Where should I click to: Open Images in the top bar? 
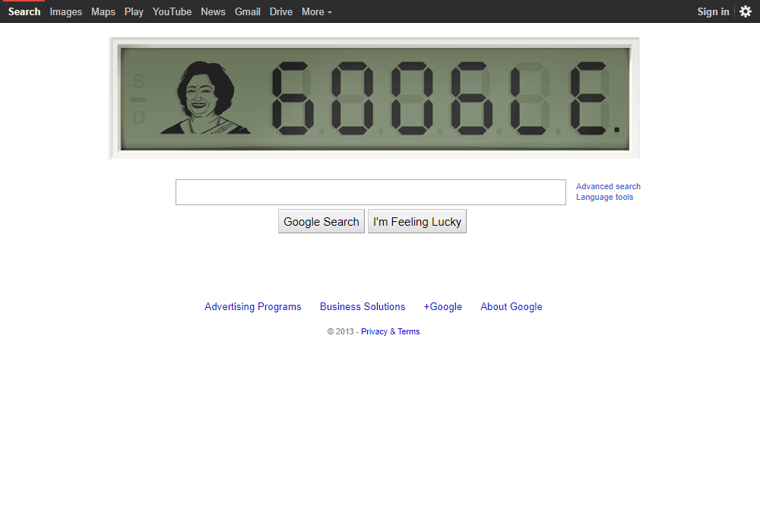tap(65, 11)
